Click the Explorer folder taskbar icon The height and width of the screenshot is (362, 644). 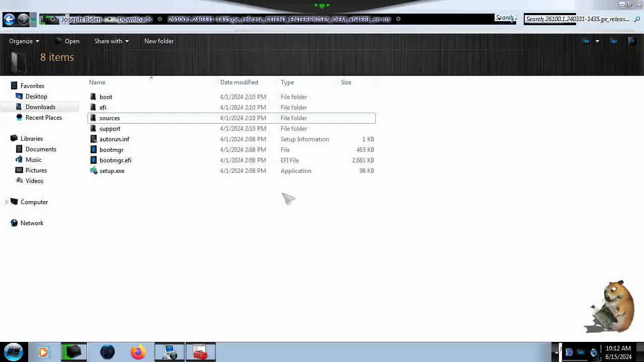point(74,352)
